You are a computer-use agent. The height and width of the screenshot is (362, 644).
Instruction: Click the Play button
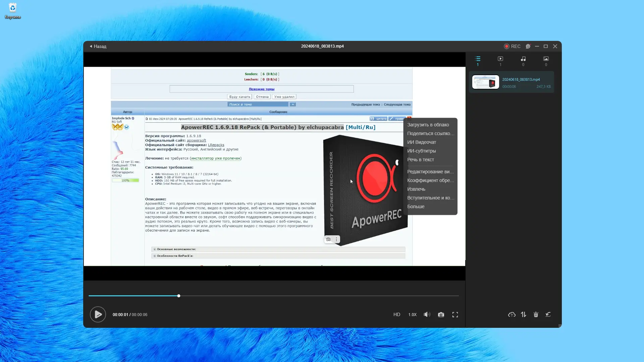pos(98,314)
